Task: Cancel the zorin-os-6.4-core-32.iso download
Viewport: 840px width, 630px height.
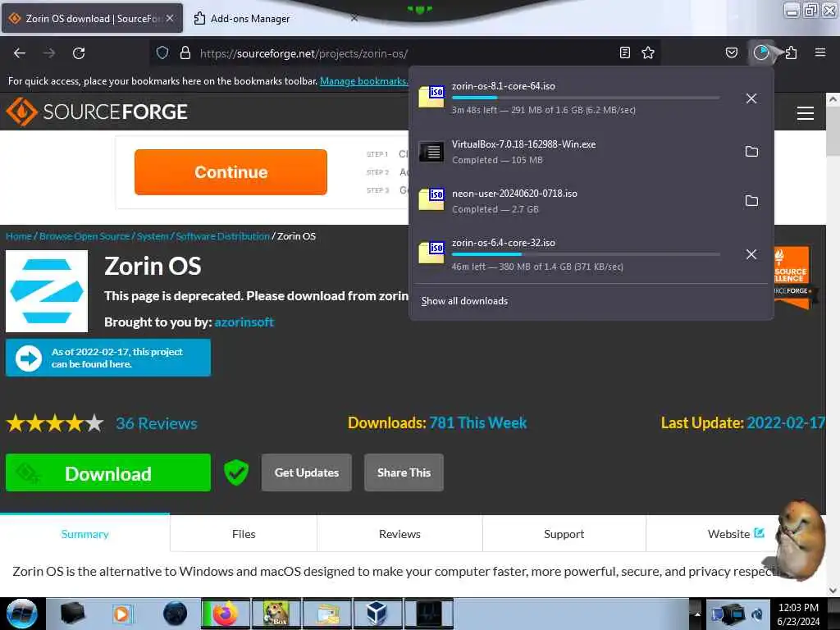Action: click(751, 254)
